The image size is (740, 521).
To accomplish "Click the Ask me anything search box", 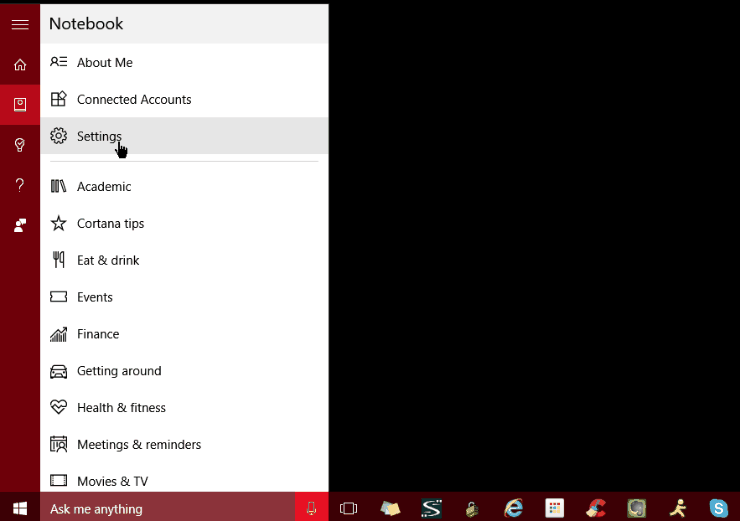I will pos(168,508).
